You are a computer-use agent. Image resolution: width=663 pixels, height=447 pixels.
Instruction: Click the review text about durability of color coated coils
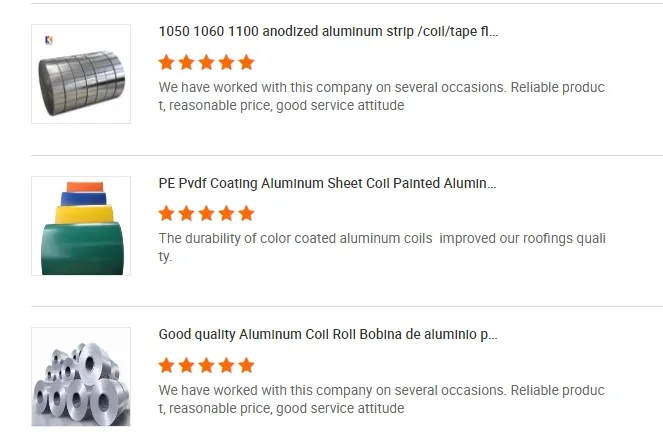point(382,247)
